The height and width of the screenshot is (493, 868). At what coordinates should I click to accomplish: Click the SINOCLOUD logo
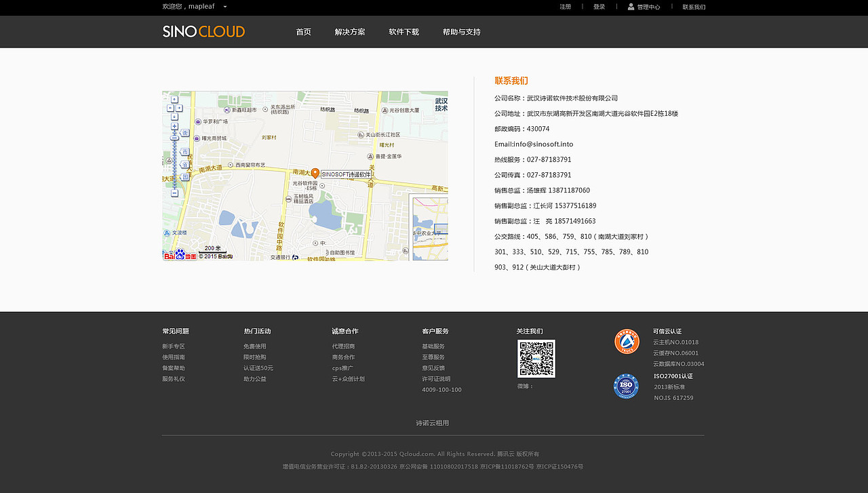[203, 31]
